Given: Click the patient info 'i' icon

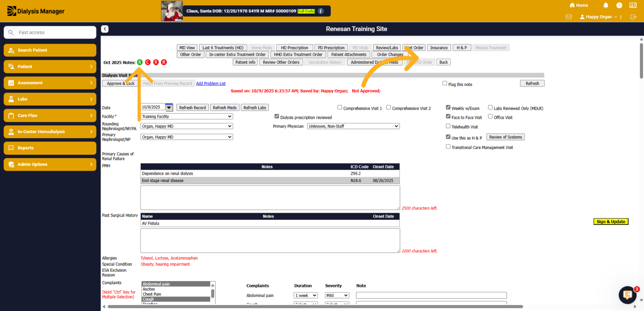Looking at the screenshot, I should coord(321,11).
